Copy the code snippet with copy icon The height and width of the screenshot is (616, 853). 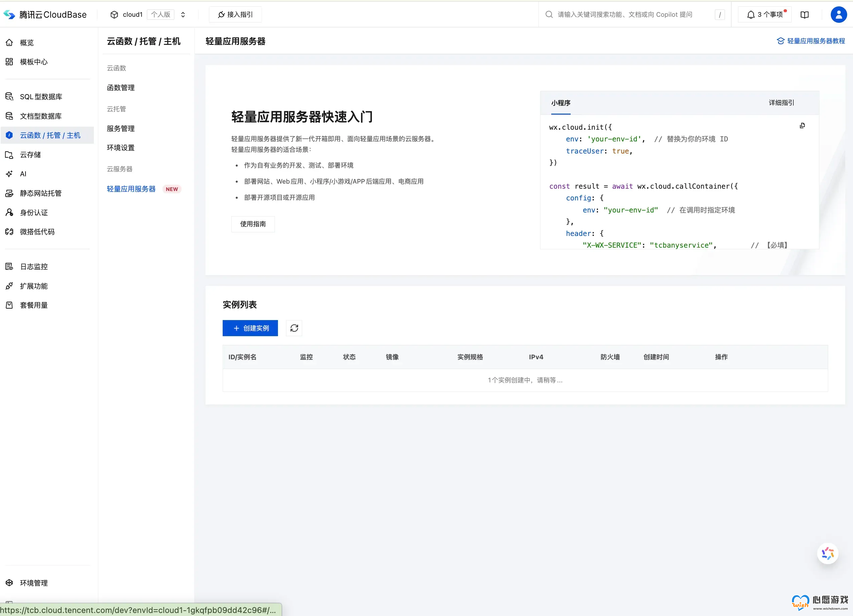[802, 126]
